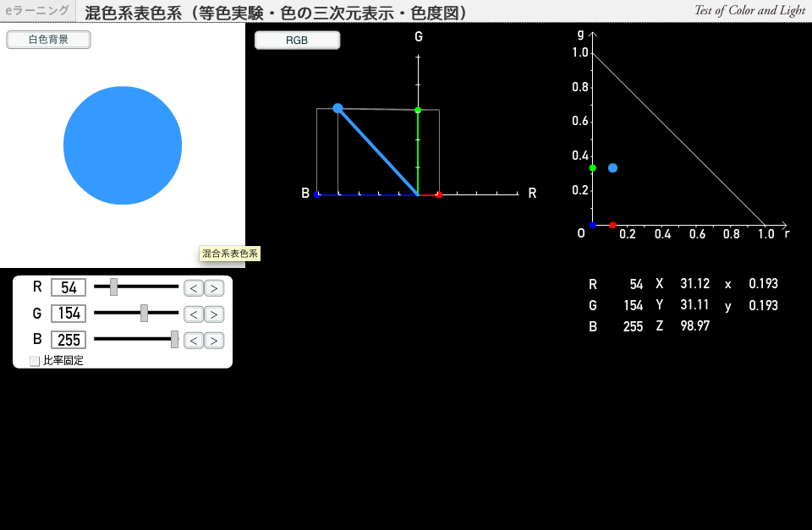
Task: Focus the B value input field
Action: [69, 340]
